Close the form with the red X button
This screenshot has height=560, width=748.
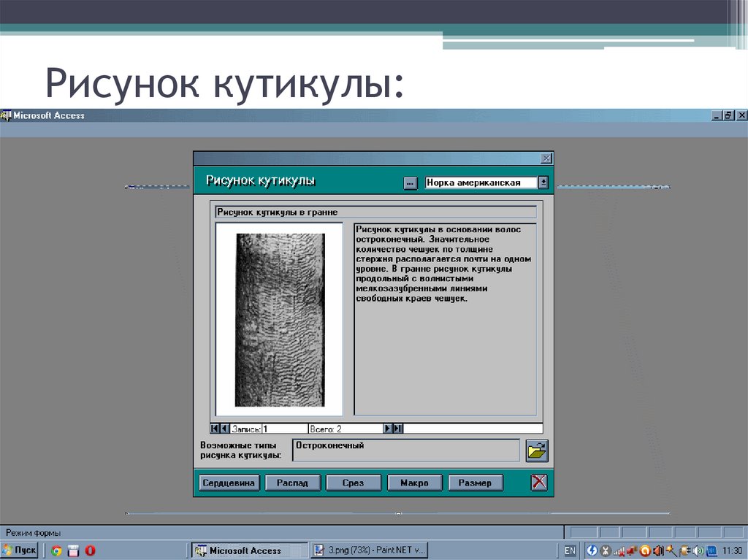click(538, 482)
